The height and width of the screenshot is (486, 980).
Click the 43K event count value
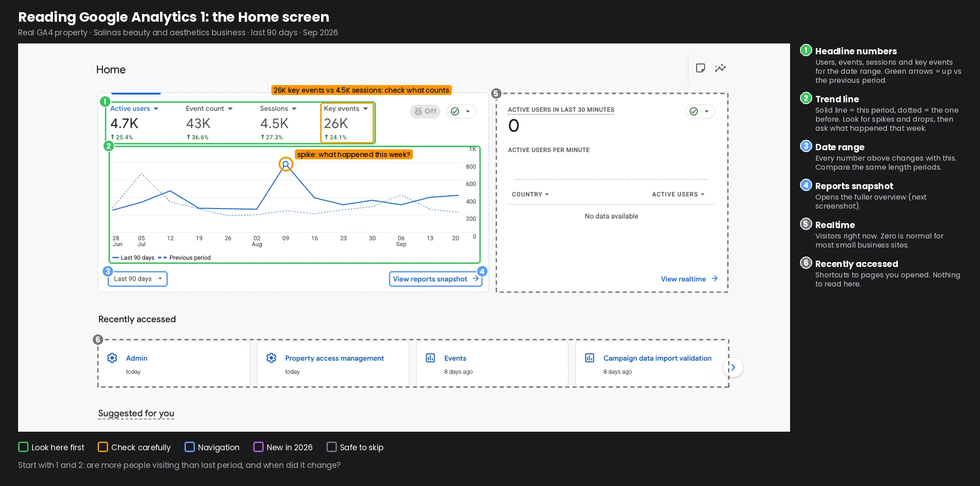[x=199, y=124]
